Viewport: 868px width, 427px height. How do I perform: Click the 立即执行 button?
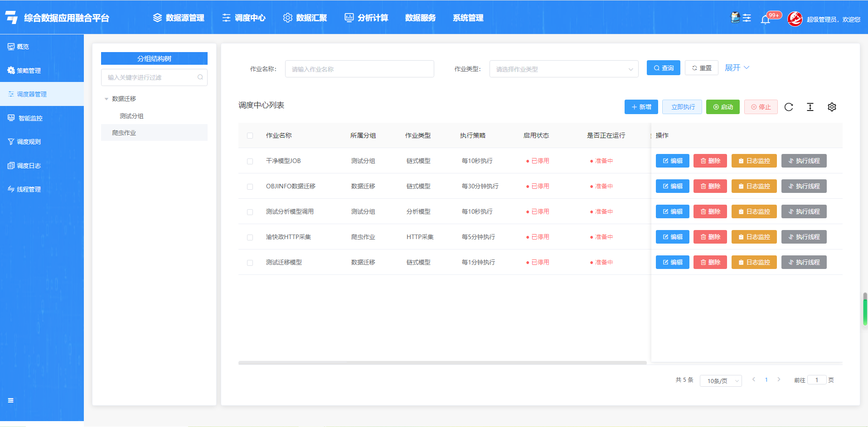[x=682, y=107]
